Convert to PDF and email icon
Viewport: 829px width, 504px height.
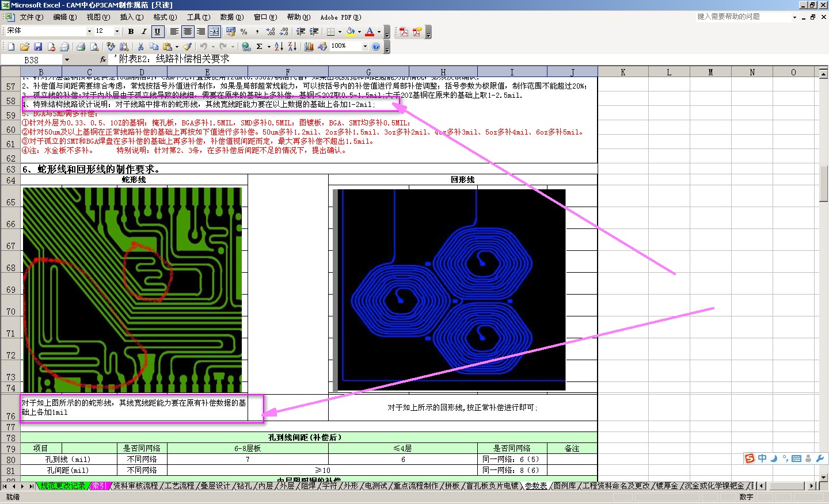[x=417, y=32]
